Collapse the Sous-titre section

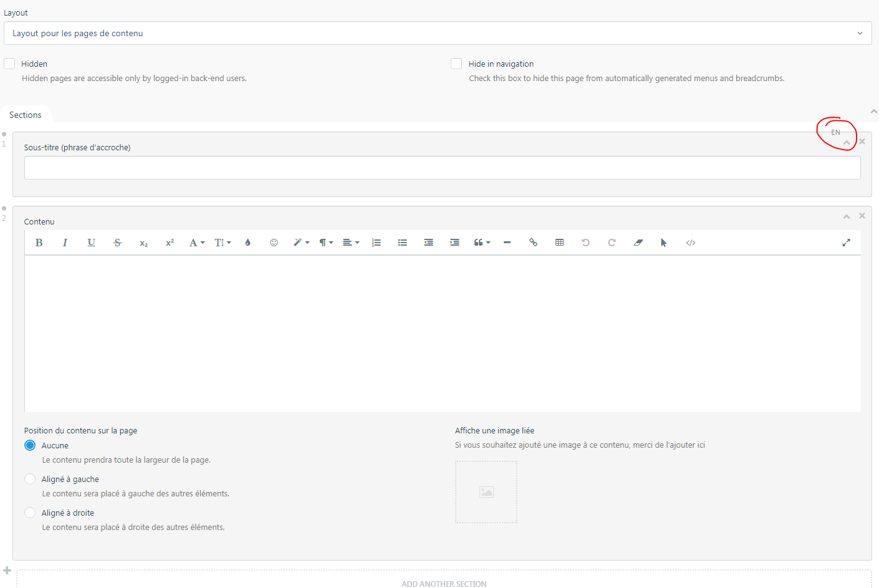[x=846, y=142]
